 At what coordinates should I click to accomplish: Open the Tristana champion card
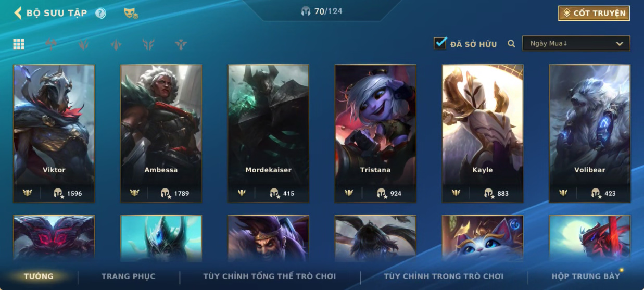point(375,133)
